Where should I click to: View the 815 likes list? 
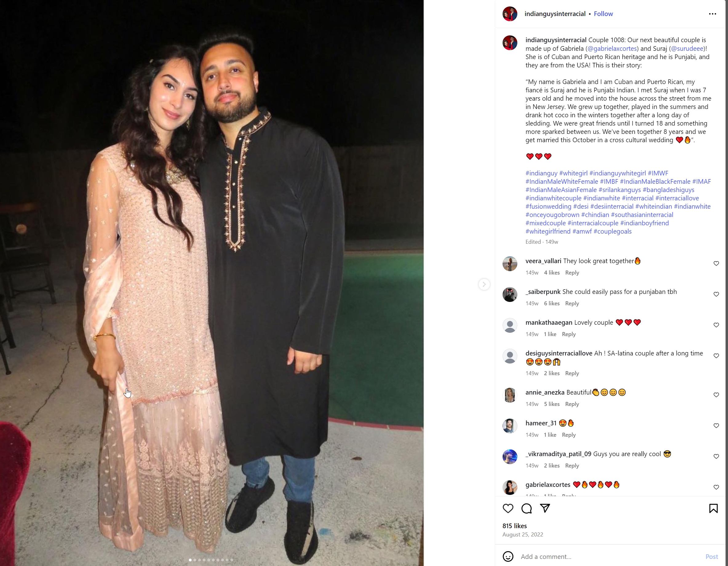(515, 526)
